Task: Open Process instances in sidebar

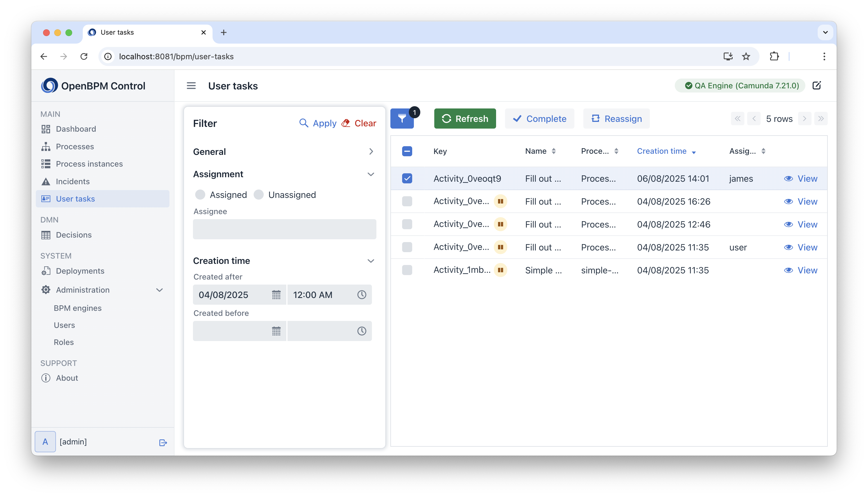Action: (x=102, y=164)
